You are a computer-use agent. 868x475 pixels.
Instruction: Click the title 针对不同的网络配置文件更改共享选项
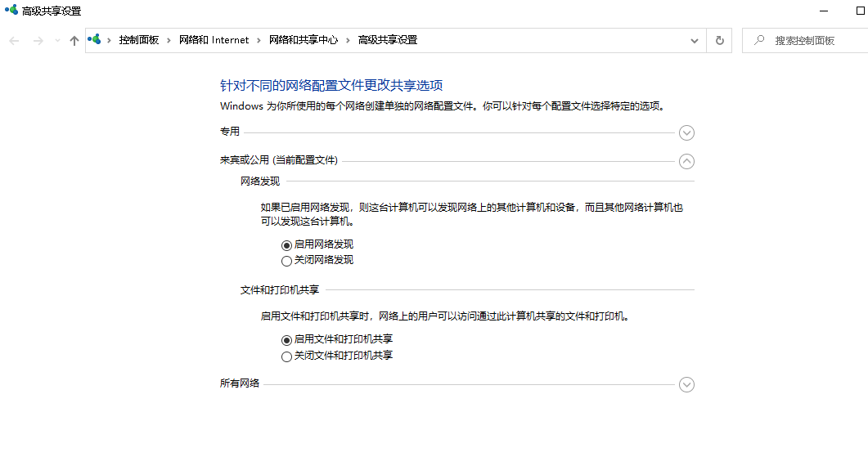pyautogui.click(x=331, y=85)
